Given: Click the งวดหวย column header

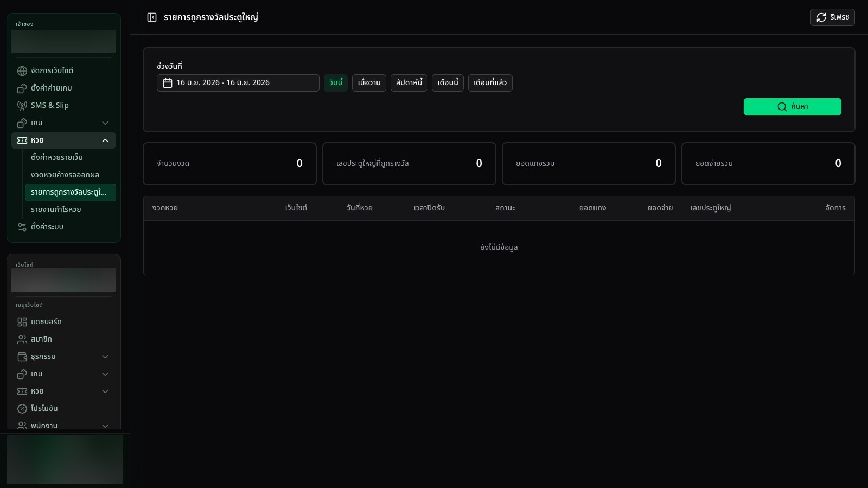Looking at the screenshot, I should (x=165, y=208).
